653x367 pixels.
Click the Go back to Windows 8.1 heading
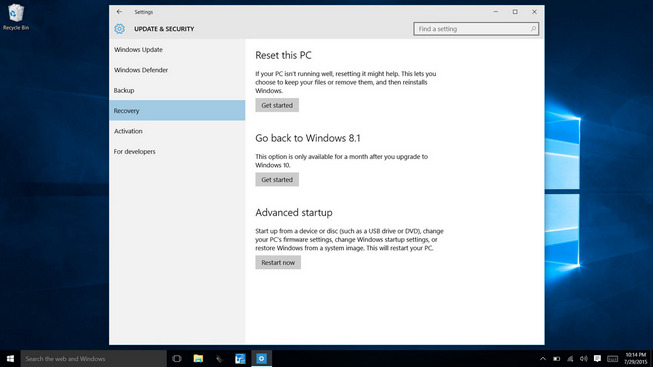pos(308,138)
